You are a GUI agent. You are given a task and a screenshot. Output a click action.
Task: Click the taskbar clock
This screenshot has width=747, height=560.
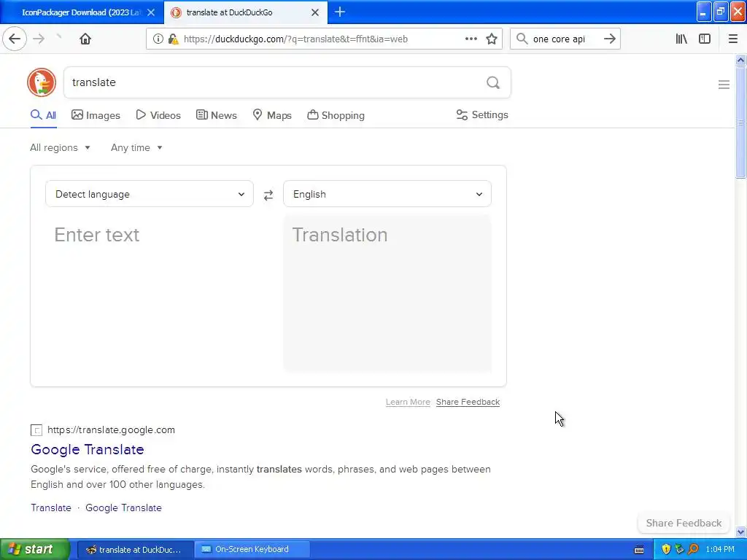(x=720, y=550)
